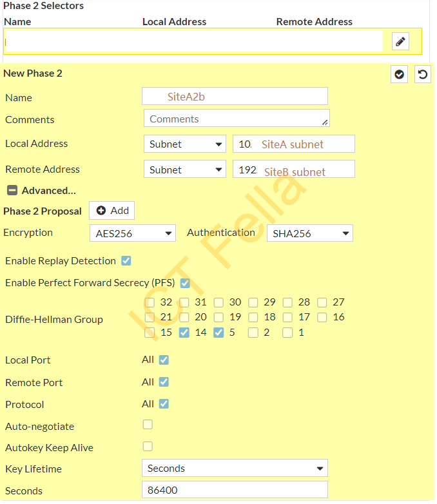Toggle Local Port All checkbox
The height and width of the screenshot is (504, 437).
point(164,360)
